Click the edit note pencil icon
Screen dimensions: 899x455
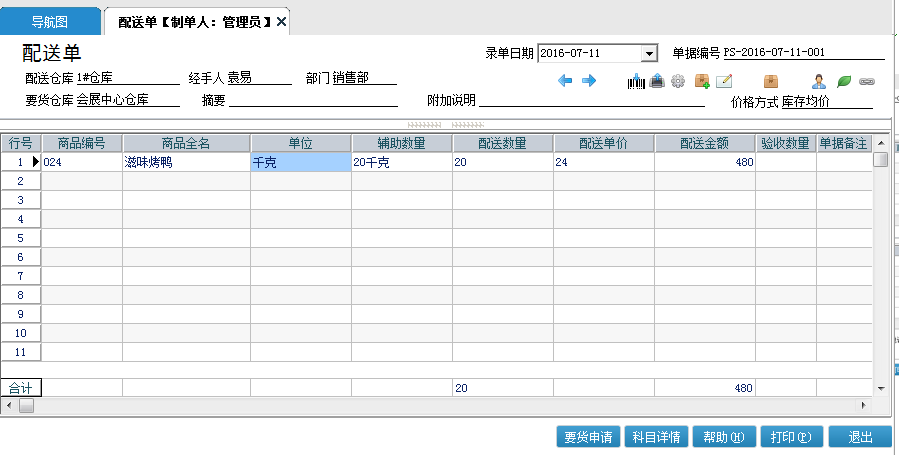(x=724, y=81)
